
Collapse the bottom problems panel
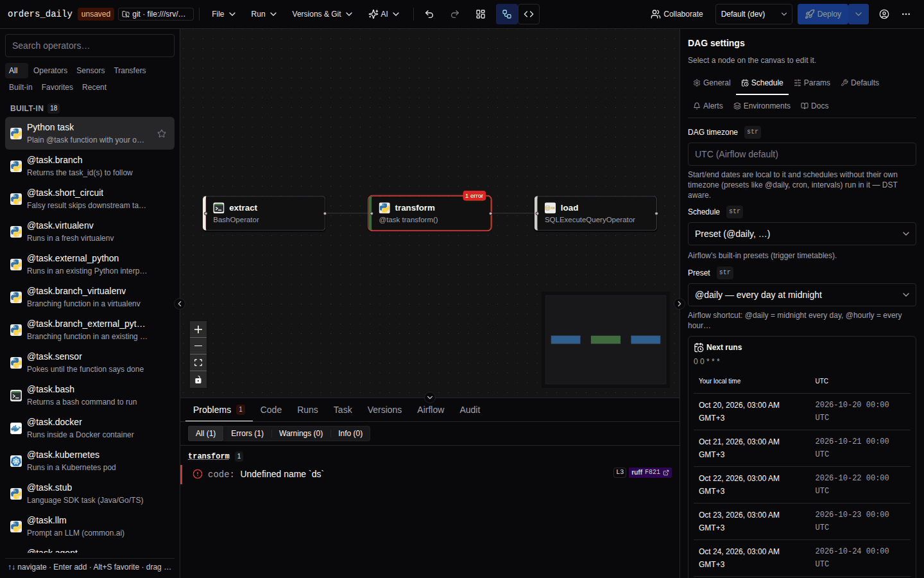coord(430,398)
